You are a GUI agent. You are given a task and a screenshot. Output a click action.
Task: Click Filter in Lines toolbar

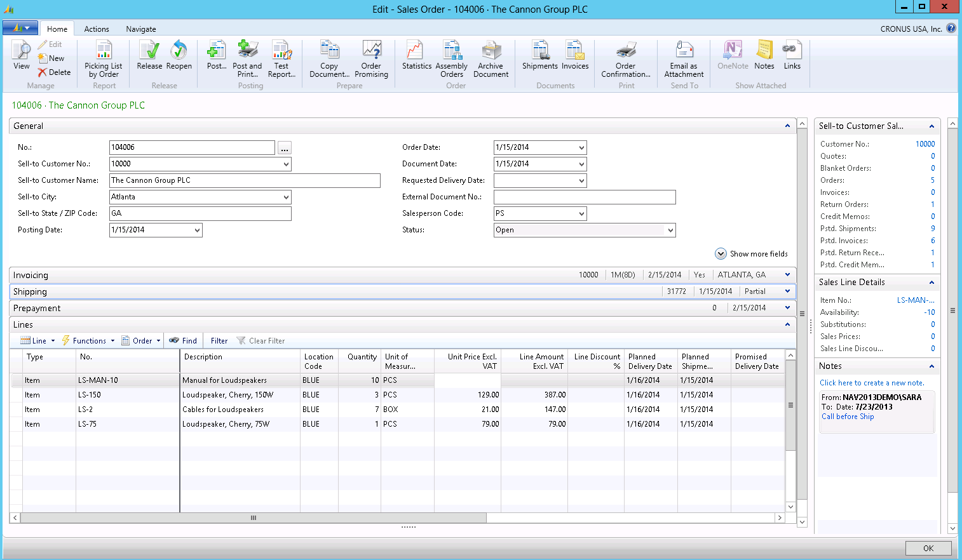pos(219,341)
